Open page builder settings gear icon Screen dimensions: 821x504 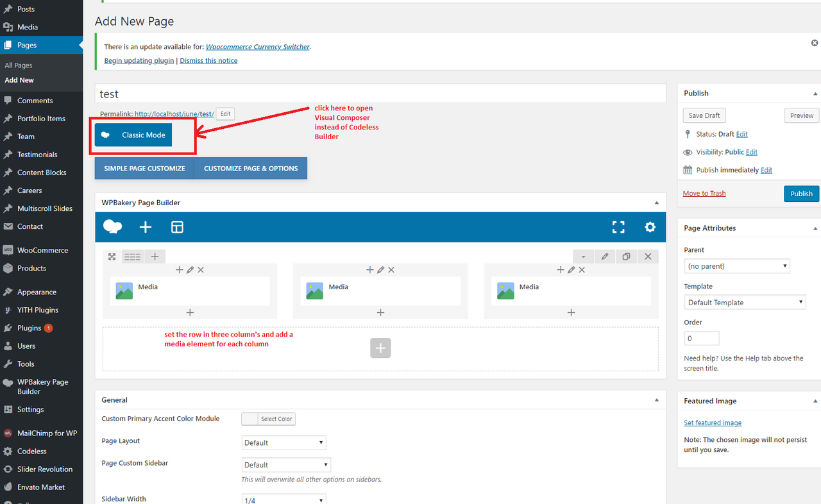coord(650,227)
